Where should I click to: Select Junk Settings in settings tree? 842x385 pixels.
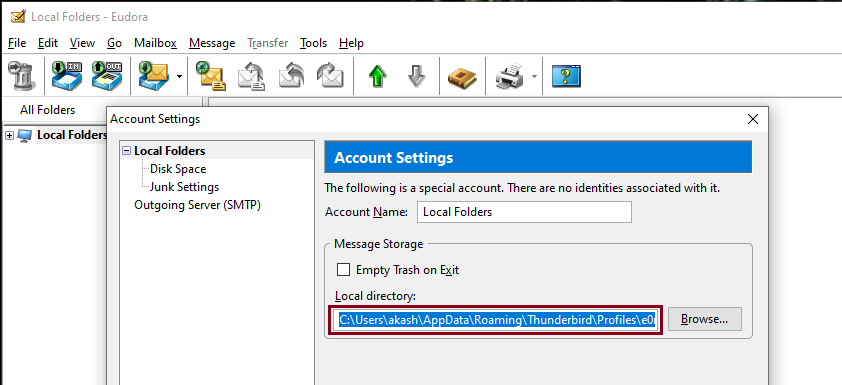pyautogui.click(x=184, y=187)
